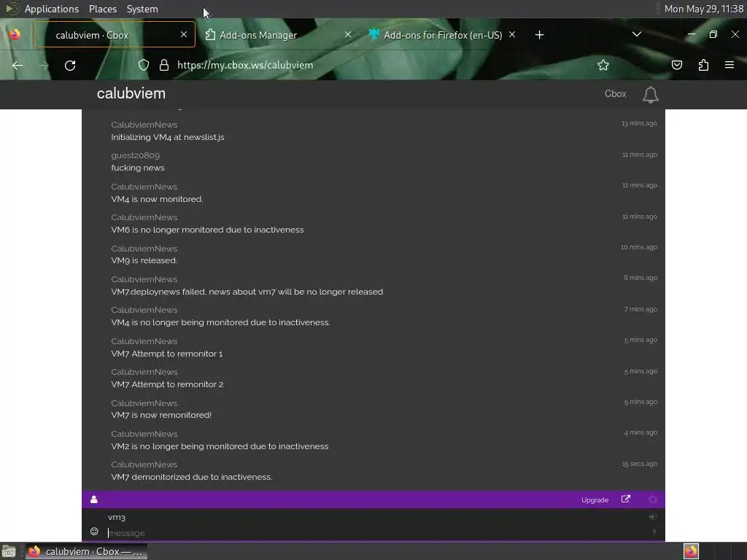Click the site security padlock icon
This screenshot has height=560, width=747.
[164, 65]
